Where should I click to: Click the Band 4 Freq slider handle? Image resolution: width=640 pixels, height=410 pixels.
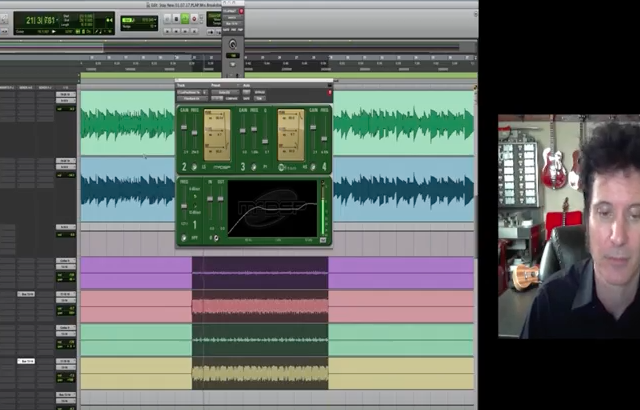tap(324, 139)
